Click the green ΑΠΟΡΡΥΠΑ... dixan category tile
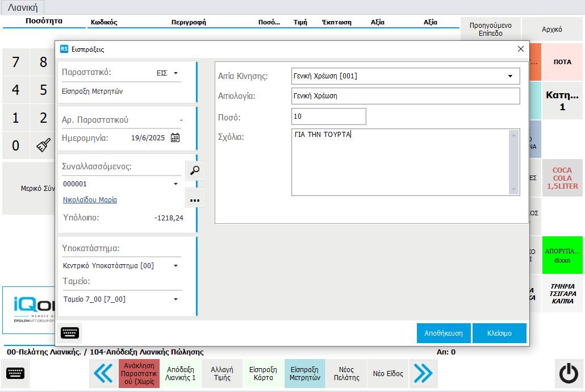The height and width of the screenshot is (392, 585). (562, 255)
